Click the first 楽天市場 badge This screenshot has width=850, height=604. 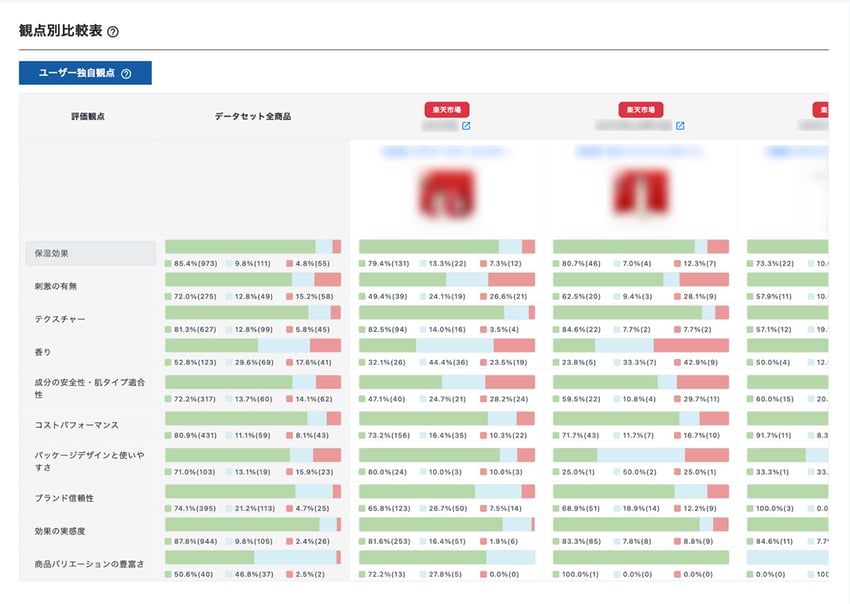tap(447, 109)
